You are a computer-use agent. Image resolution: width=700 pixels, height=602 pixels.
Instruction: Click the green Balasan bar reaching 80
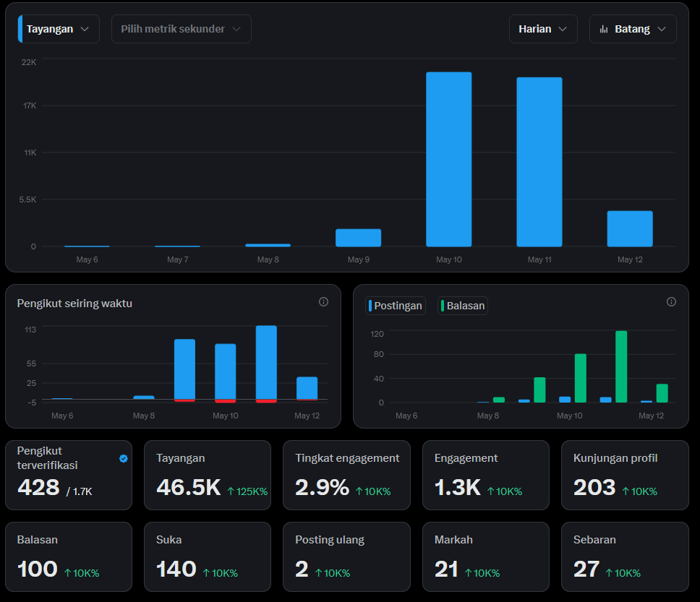581,379
